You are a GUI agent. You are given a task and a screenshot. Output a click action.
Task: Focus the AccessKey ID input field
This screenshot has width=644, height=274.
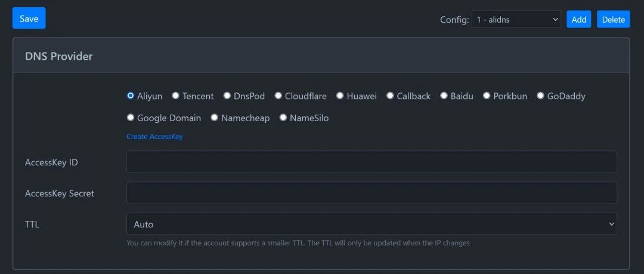coord(371,162)
